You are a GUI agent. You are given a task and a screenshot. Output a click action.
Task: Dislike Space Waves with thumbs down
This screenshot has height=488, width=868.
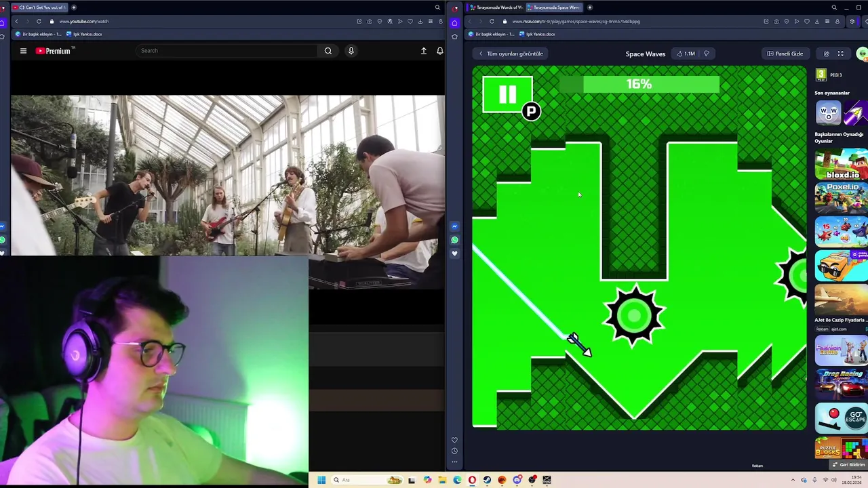[706, 54]
